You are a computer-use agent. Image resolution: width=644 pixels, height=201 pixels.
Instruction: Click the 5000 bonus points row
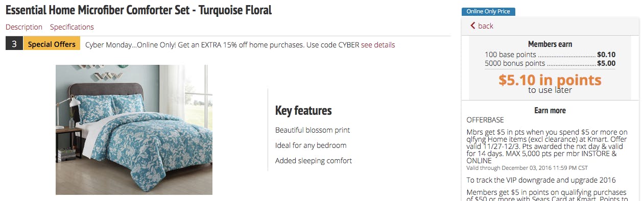(550, 63)
